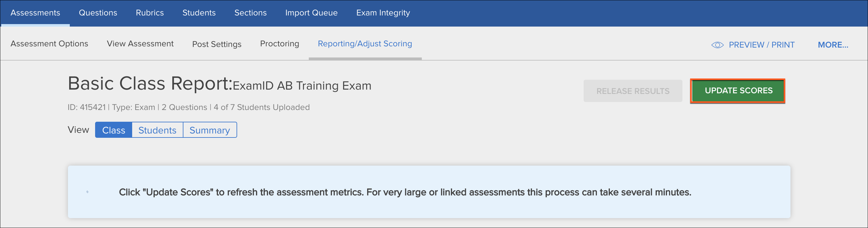868x228 pixels.
Task: Open the View Assessment sub-tab
Action: pos(140,44)
